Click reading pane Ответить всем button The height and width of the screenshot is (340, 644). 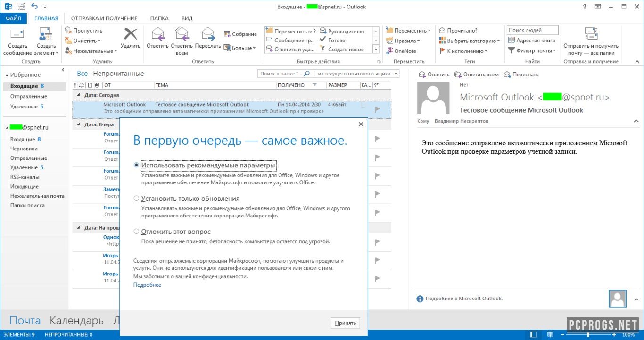click(x=477, y=75)
